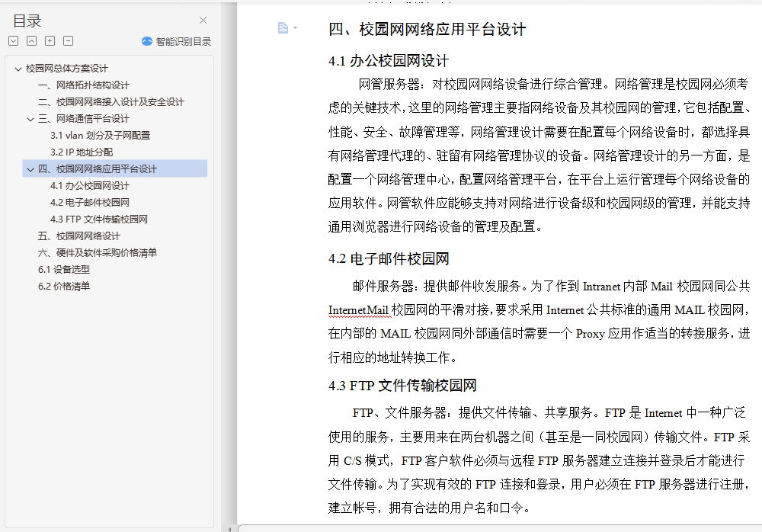Viewport: 762px width, 532px height.
Task: Open 三、网络通信平台设计 outline entry
Action: [84, 119]
